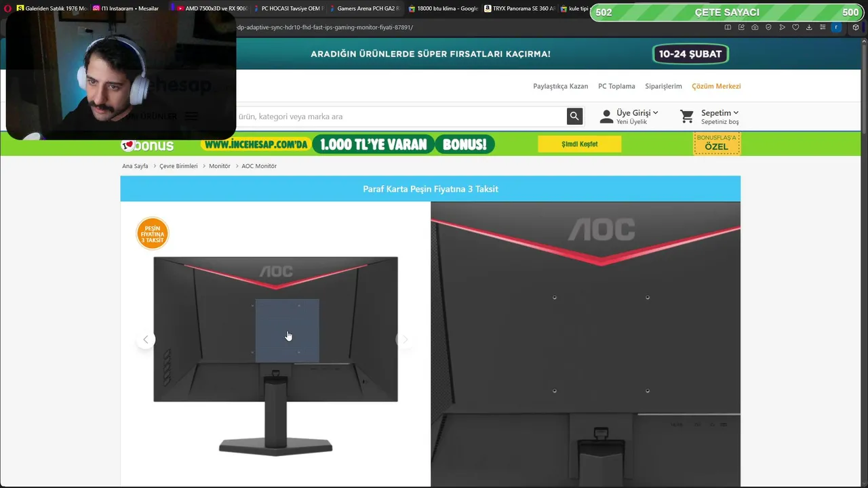The height and width of the screenshot is (488, 868).
Task: Expand Üye Girişi dropdown
Action: 637,113
